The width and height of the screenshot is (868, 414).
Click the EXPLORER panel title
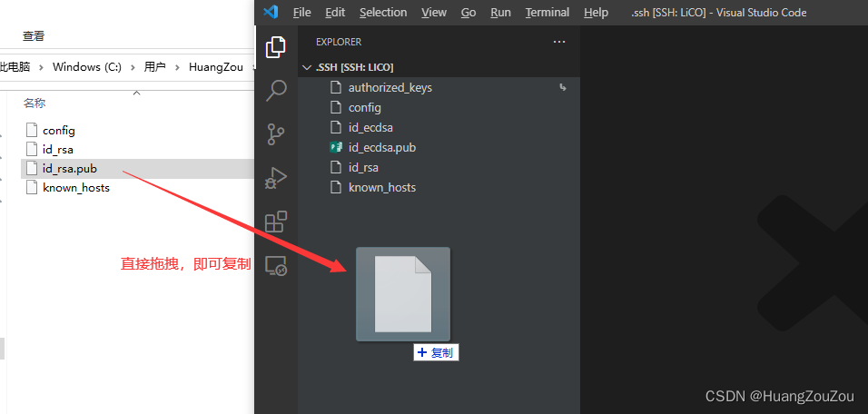click(339, 42)
